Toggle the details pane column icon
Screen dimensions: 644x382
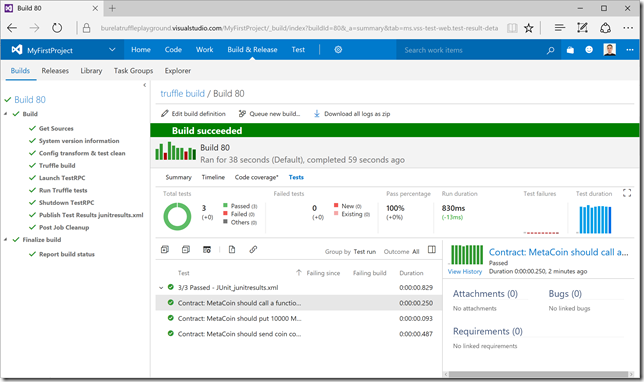tap(432, 249)
